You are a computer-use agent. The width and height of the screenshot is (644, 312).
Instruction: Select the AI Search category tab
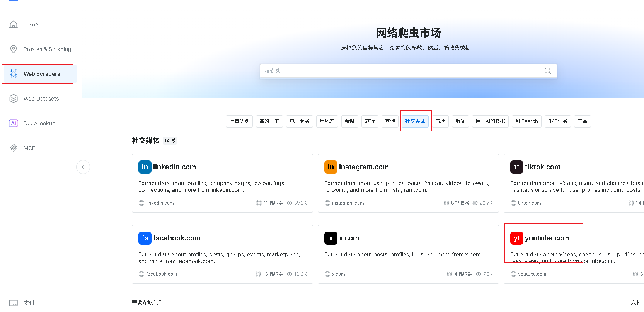point(526,121)
